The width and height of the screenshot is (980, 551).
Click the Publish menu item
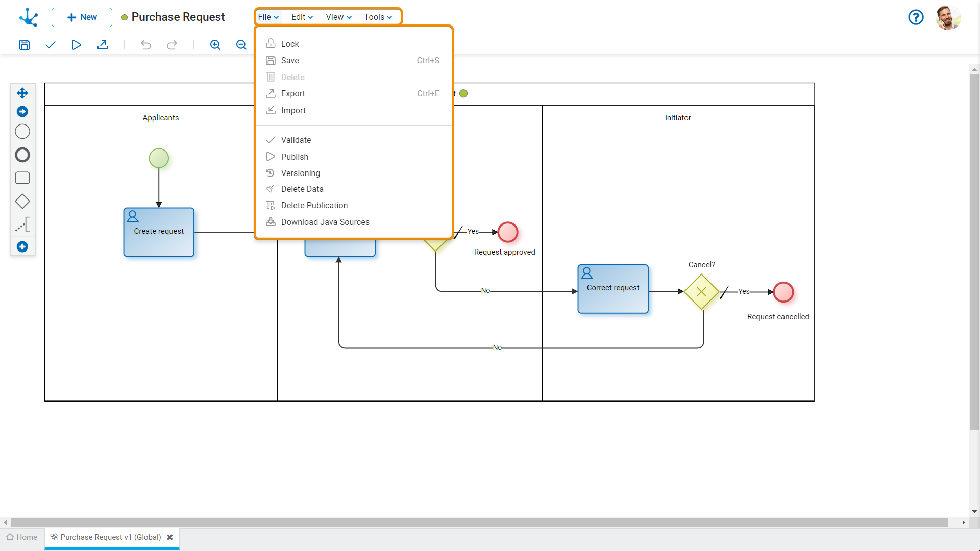[295, 156]
